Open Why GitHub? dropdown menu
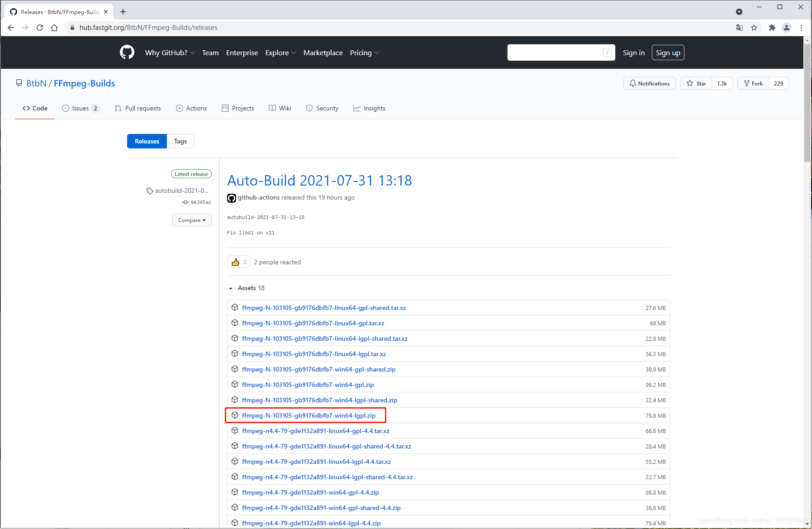Screen dimensions: 812x529 click(170, 52)
